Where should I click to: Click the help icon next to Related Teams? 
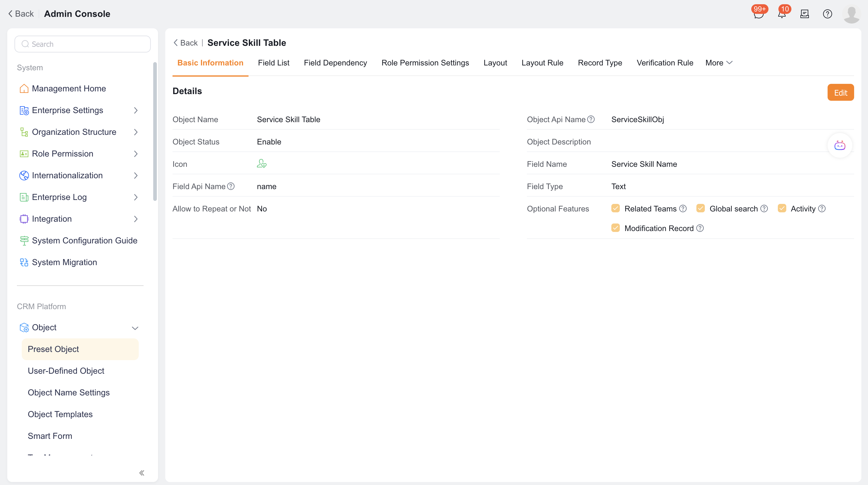tap(683, 209)
